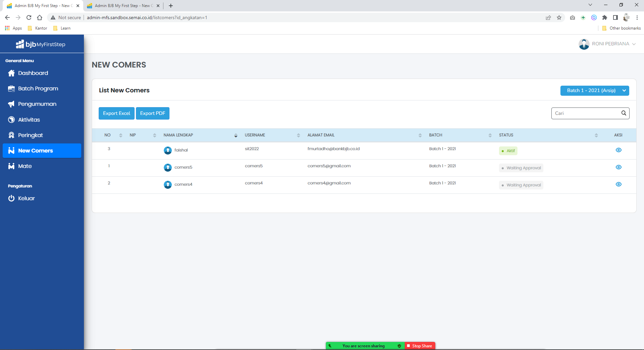Open the Learn bookmark folder
This screenshot has width=644, height=350.
62,28
